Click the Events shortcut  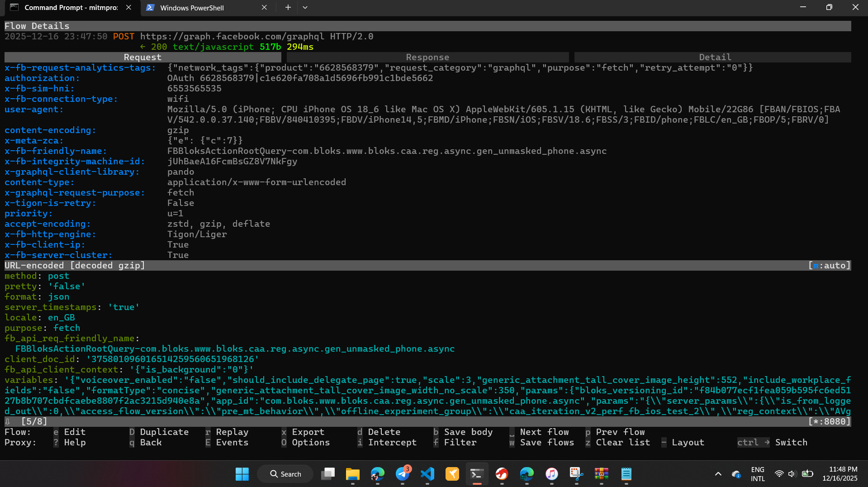[x=227, y=442]
